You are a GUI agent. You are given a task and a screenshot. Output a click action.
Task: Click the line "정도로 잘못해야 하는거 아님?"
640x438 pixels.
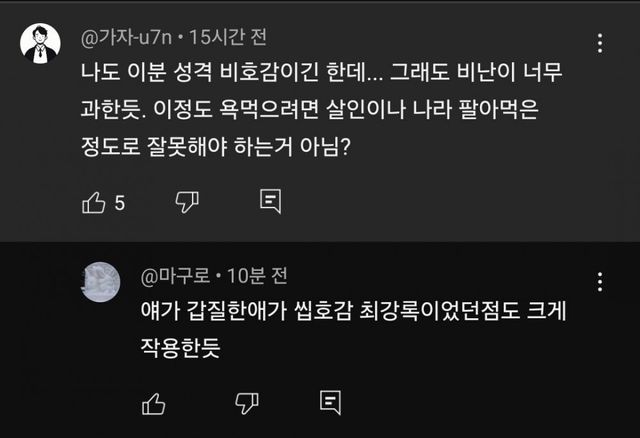tap(221, 145)
